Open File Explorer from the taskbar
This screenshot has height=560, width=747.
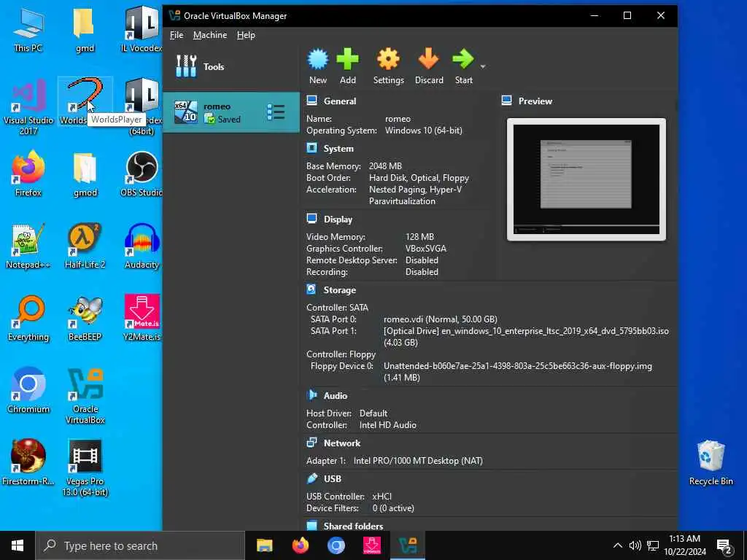(264, 545)
